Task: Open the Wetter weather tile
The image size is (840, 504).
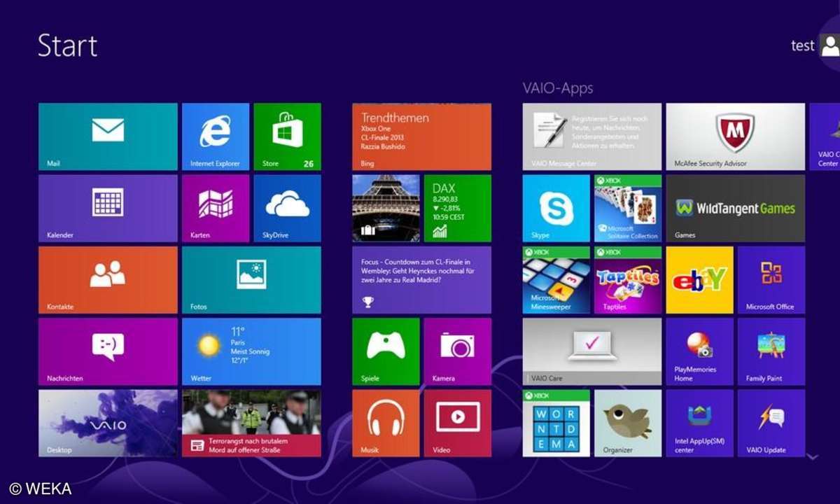Action: 251,351
